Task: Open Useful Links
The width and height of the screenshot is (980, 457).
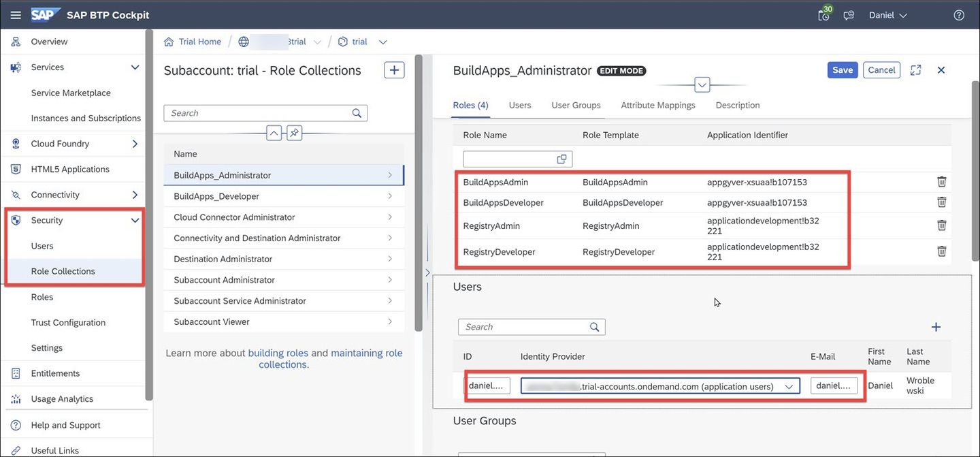Action: pyautogui.click(x=54, y=450)
